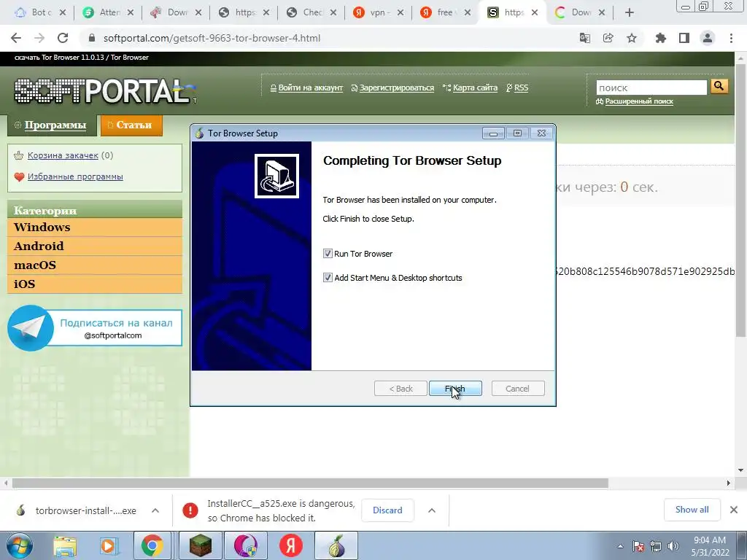Click the horizontal page scrollbar
Viewport: 747px width, 560px height.
[310, 483]
